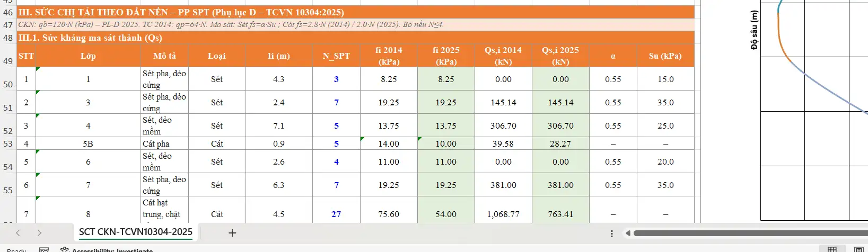Viewport: 868px width, 252px height.
Task: Click the previous sheet navigation arrow
Action: [18, 233]
